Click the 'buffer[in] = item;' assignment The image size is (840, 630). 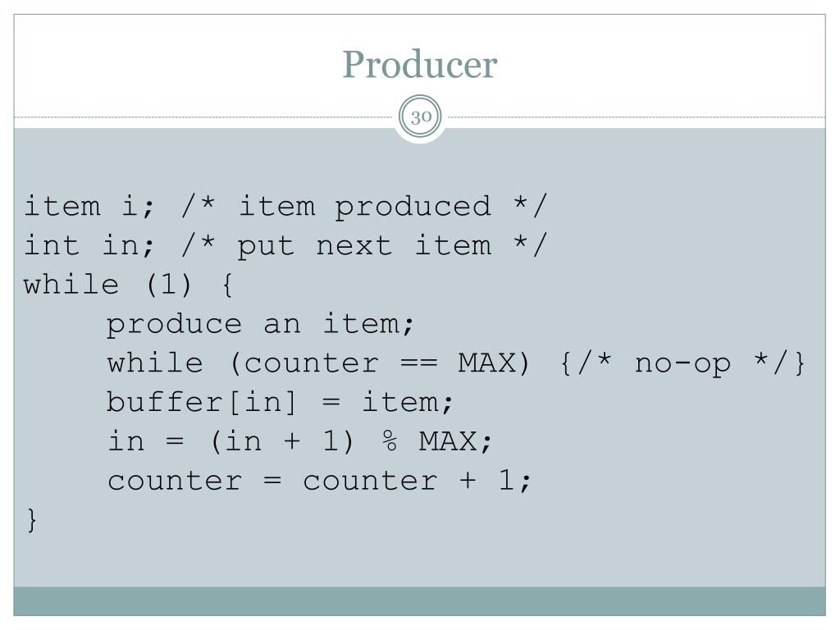[x=281, y=402]
